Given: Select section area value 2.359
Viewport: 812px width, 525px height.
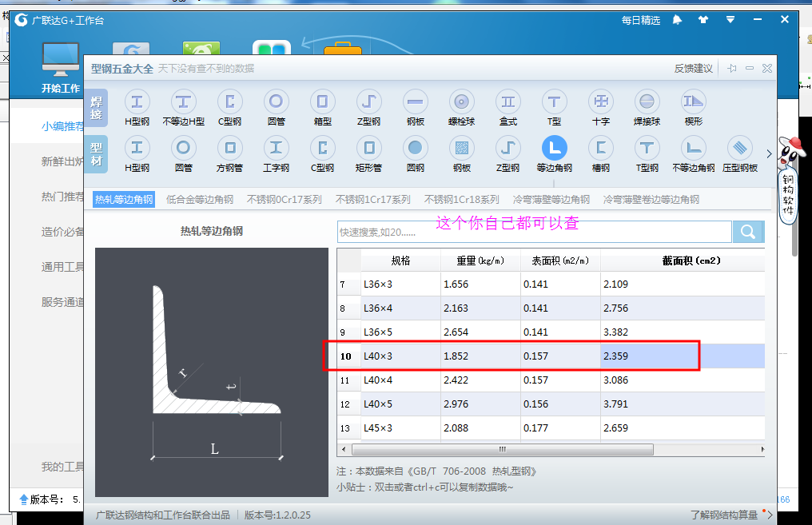Looking at the screenshot, I should pos(683,356).
